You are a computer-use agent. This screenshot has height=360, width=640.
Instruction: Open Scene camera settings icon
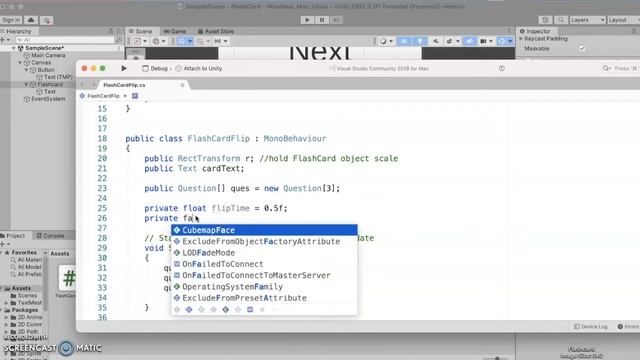[x=486, y=41]
